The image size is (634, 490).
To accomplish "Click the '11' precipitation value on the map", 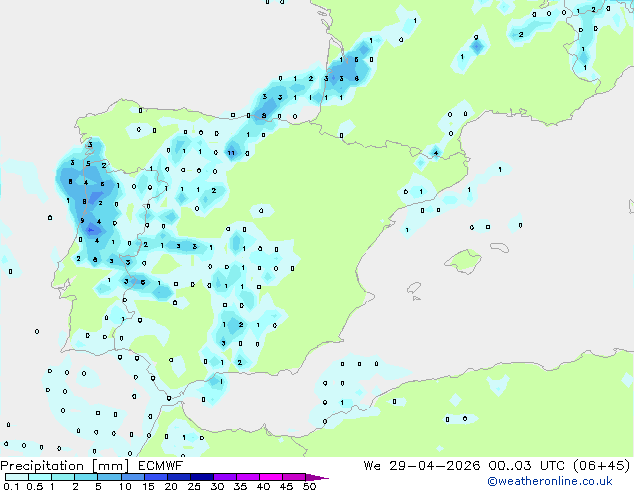I will coord(231,153).
